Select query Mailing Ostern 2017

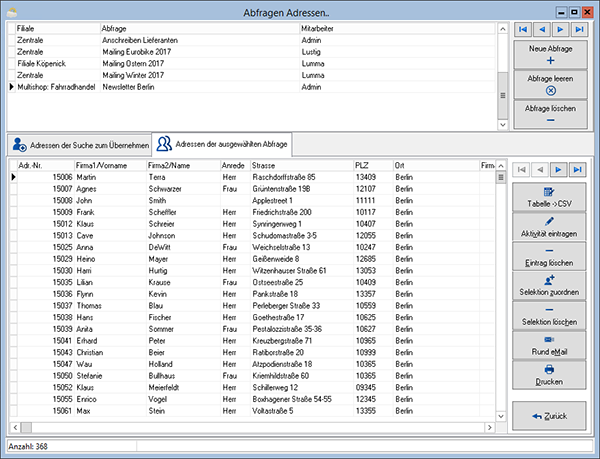[x=200, y=63]
